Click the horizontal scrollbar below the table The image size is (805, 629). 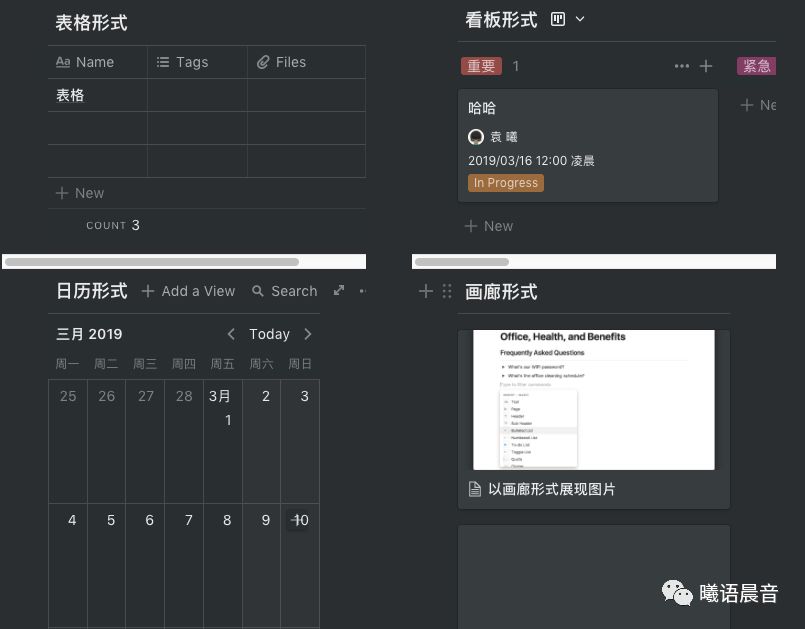(x=150, y=262)
